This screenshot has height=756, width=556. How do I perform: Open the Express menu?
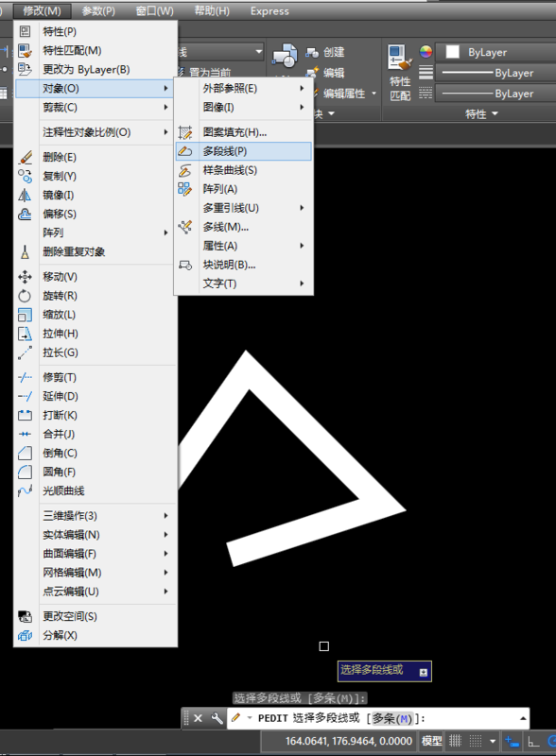click(269, 11)
